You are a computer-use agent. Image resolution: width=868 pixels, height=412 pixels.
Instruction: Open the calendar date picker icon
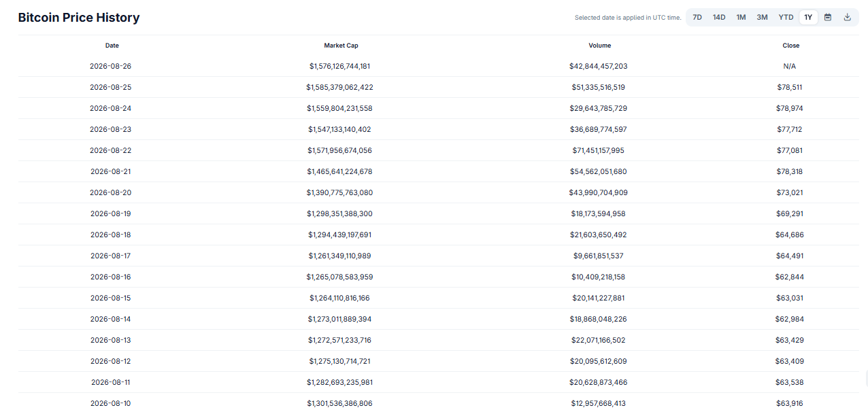828,17
